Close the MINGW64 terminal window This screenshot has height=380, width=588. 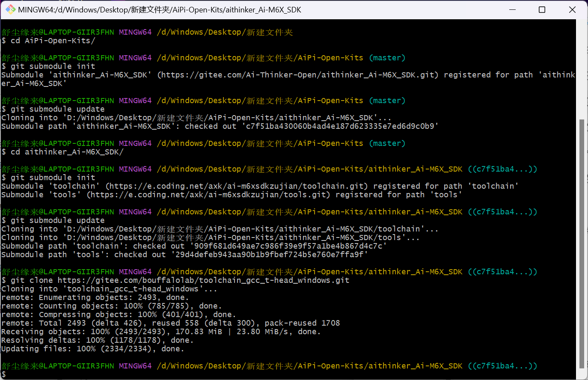click(572, 9)
